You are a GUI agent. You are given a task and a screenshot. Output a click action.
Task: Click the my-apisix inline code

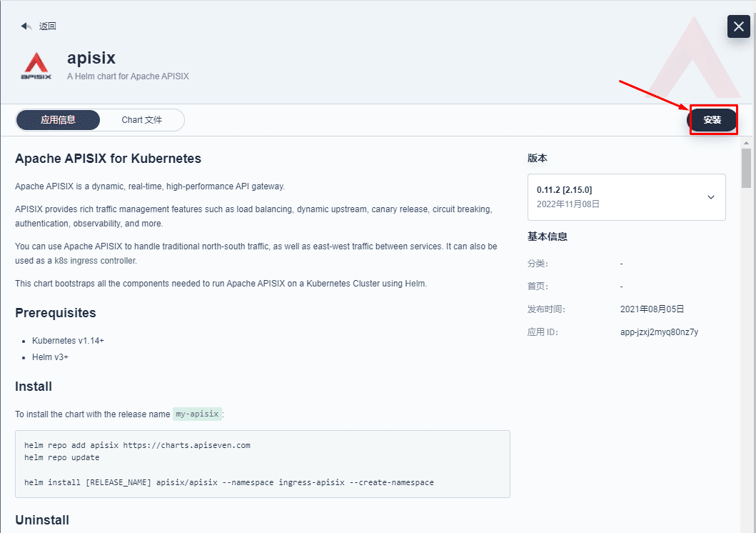click(197, 414)
